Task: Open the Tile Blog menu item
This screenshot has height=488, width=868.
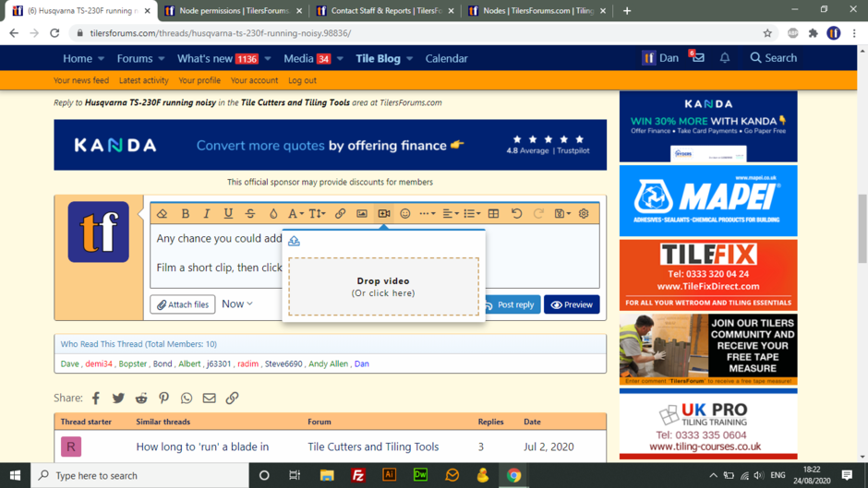Action: pos(378,58)
